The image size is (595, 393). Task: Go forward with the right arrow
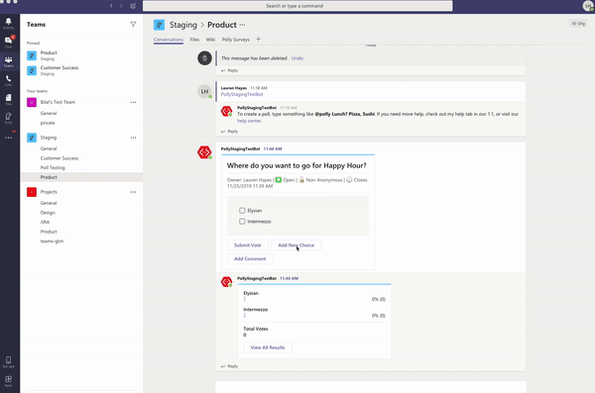(x=121, y=6)
